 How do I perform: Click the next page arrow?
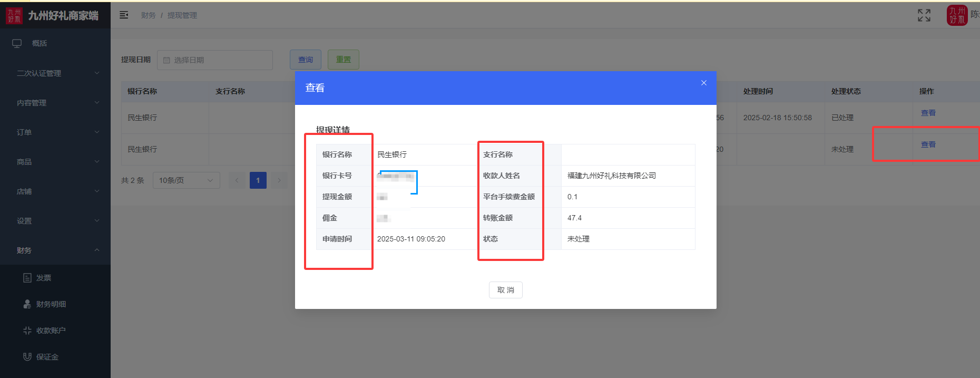click(279, 180)
